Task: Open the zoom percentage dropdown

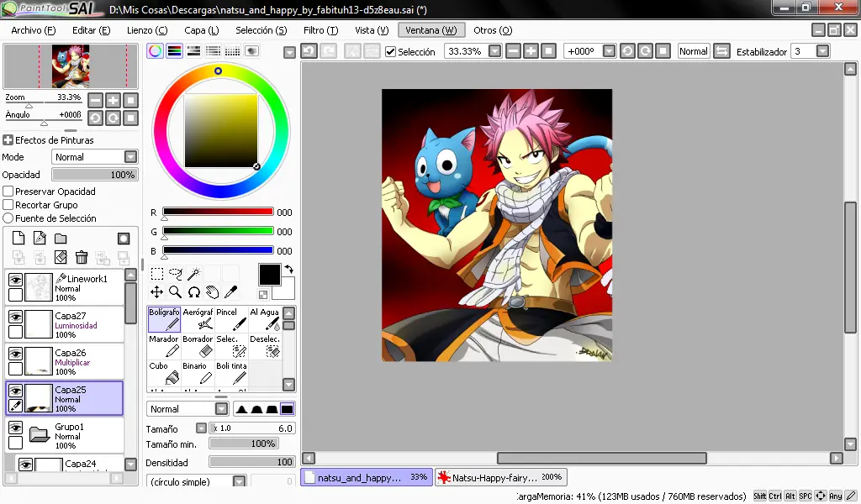Action: 494,51
